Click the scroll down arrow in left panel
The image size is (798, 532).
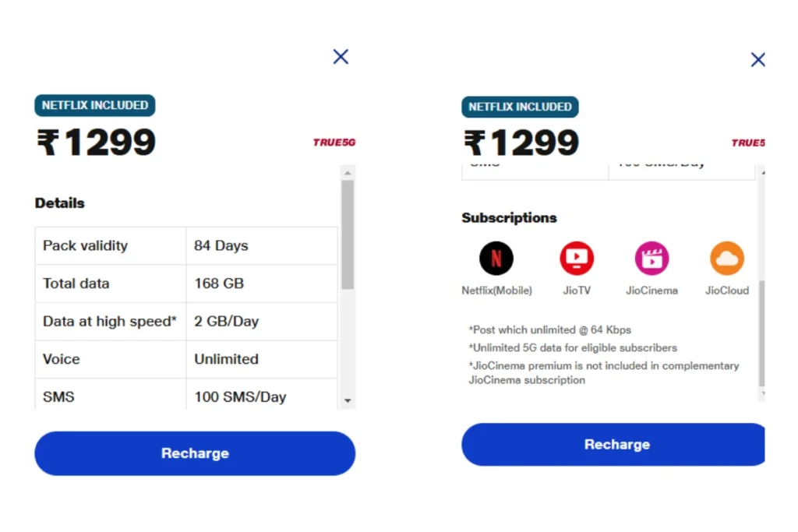pyautogui.click(x=348, y=401)
